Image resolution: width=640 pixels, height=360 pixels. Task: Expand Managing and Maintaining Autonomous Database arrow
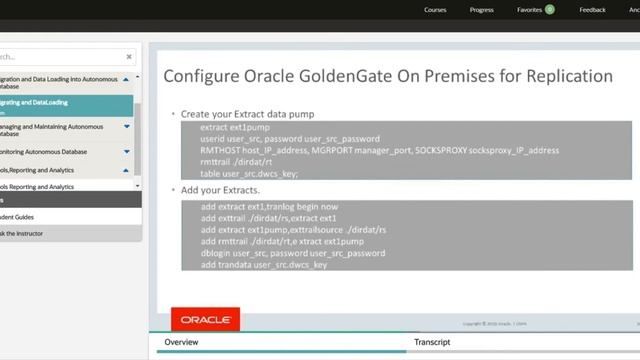coord(127,127)
